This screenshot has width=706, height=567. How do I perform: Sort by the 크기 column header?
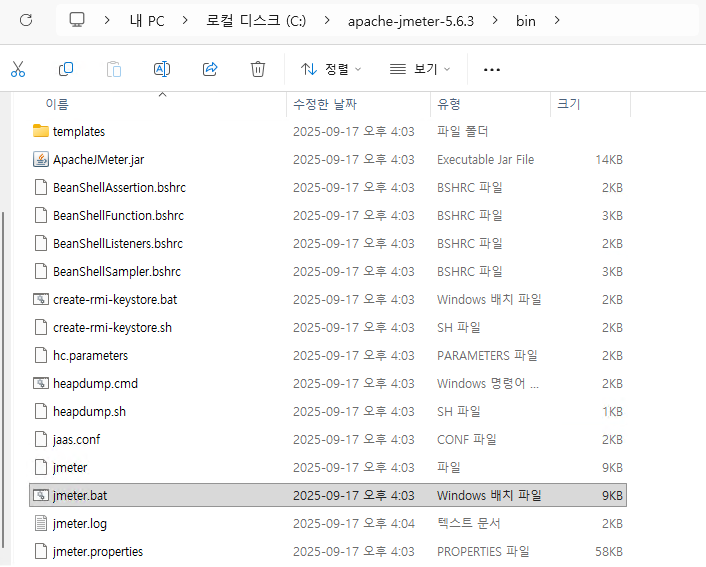[x=569, y=104]
